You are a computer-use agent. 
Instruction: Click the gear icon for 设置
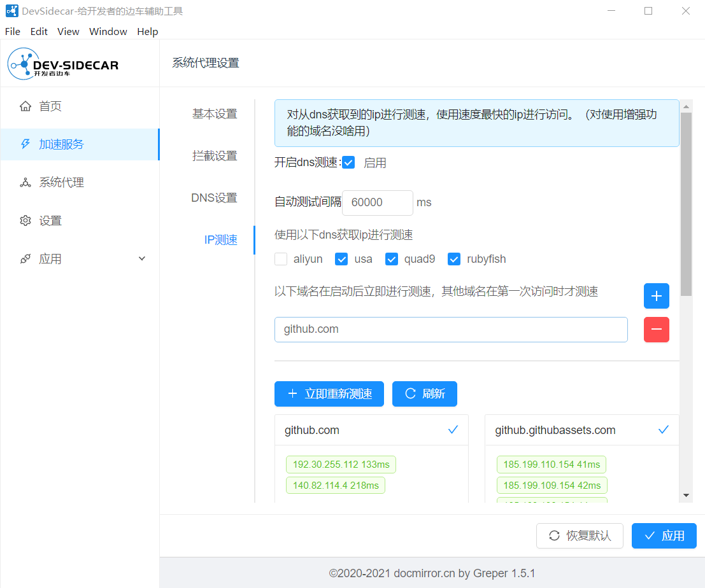click(25, 221)
